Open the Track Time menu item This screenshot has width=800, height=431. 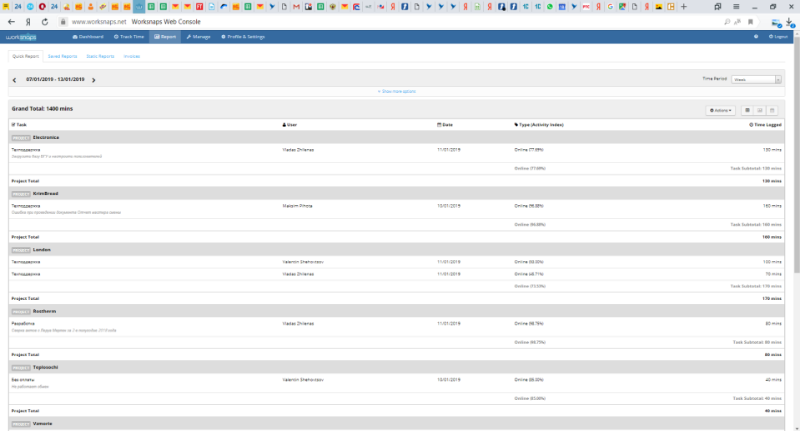[130, 36]
